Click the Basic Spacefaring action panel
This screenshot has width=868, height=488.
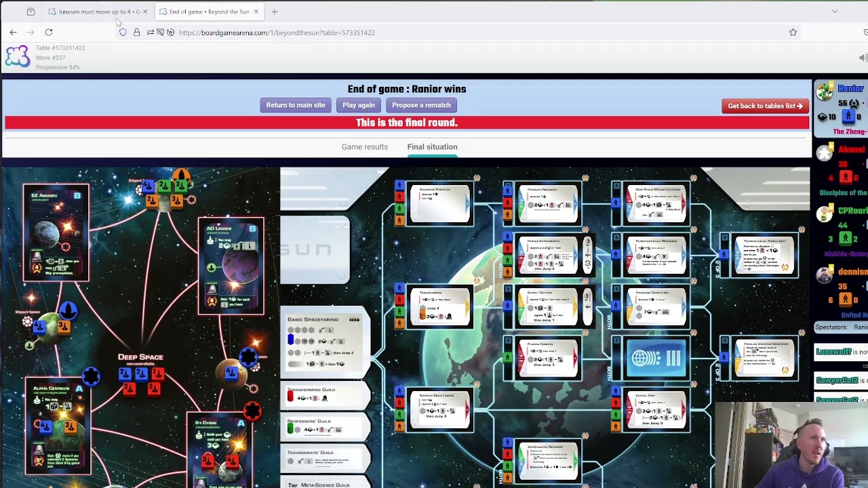pos(325,344)
